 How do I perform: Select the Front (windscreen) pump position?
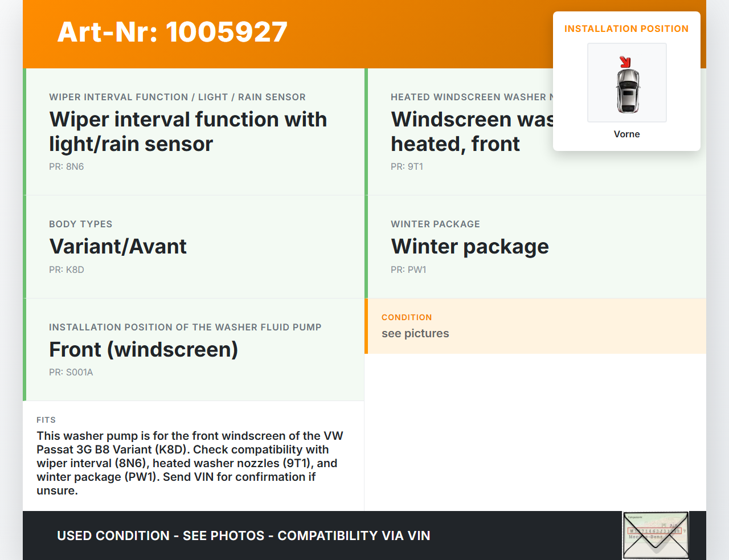144,349
